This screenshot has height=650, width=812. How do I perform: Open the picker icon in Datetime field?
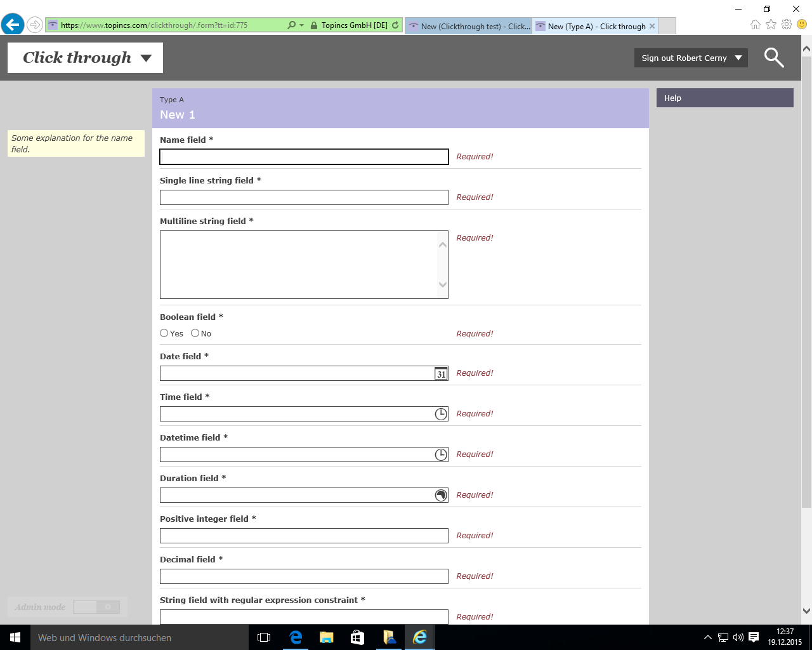(x=441, y=455)
